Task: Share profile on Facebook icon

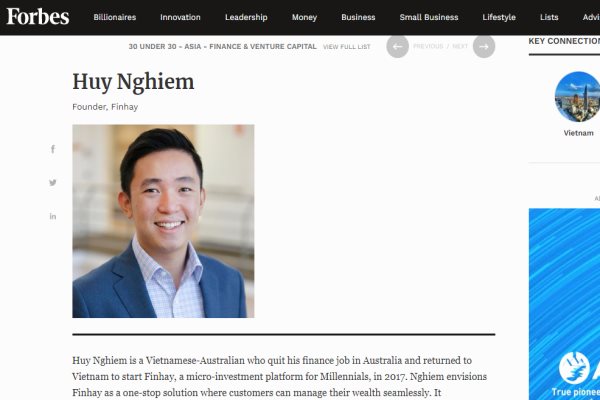Action: [x=53, y=149]
